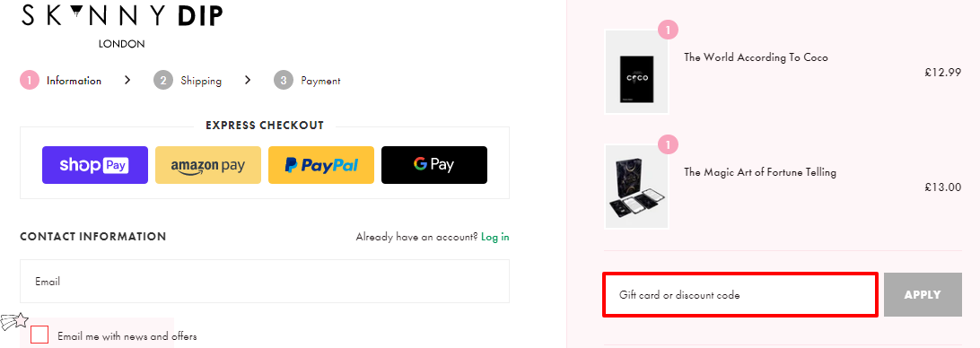
Task: Choose the Google Pay button
Action: point(434,165)
